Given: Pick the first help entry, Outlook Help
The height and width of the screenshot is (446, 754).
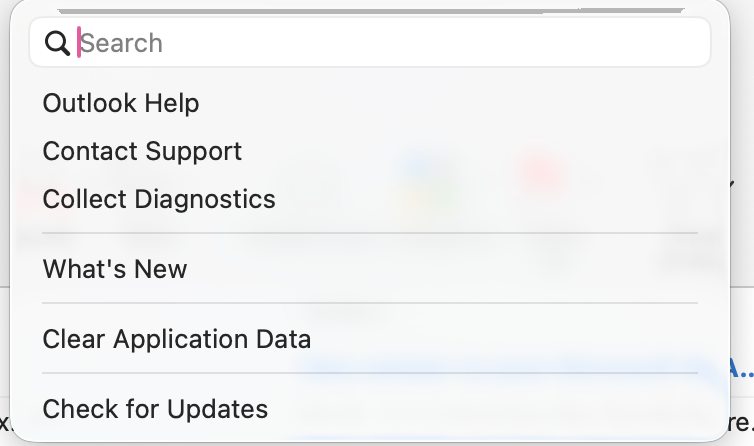Looking at the screenshot, I should [121, 103].
